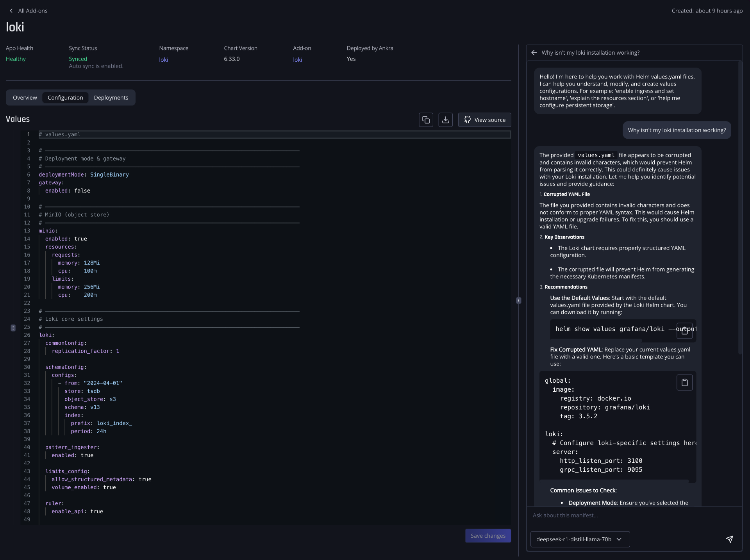Click the Recommendations heading in chat
The width and height of the screenshot is (750, 560).
coord(566,287)
